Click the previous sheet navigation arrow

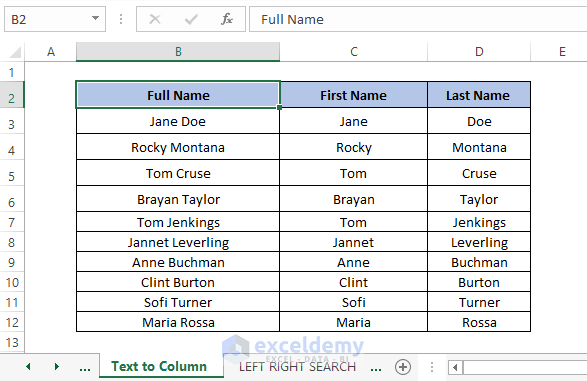(28, 366)
